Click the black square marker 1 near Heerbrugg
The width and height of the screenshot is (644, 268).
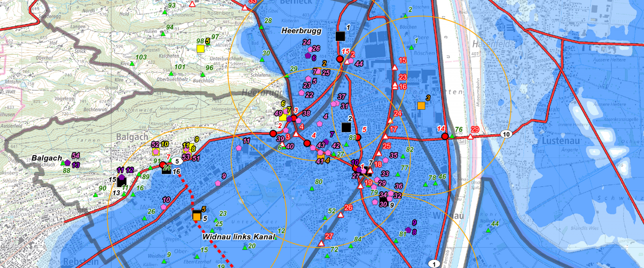[x=340, y=37]
